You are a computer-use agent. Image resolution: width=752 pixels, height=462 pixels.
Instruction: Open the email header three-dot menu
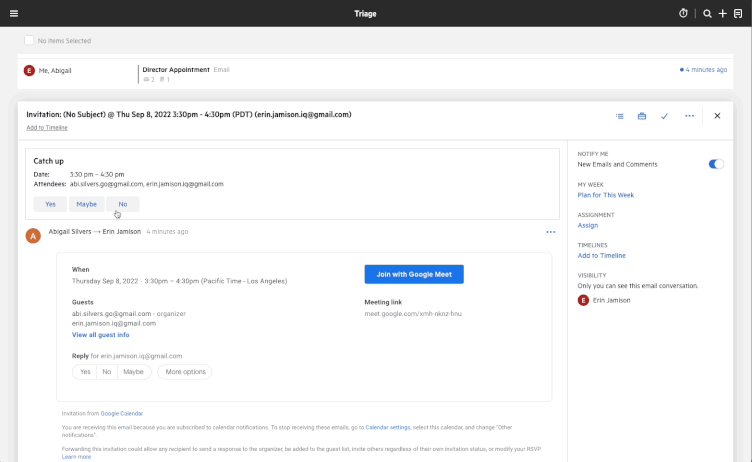[689, 116]
